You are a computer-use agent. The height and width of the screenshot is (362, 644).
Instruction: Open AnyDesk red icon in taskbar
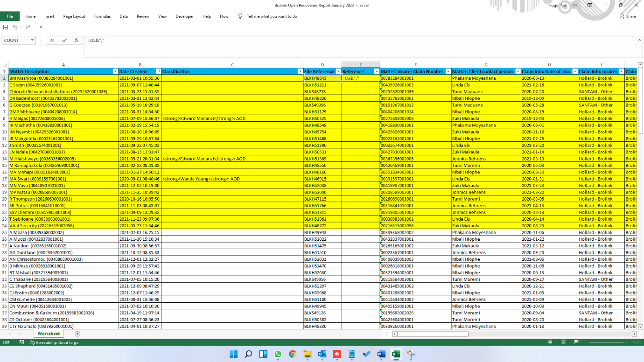(x=337, y=354)
